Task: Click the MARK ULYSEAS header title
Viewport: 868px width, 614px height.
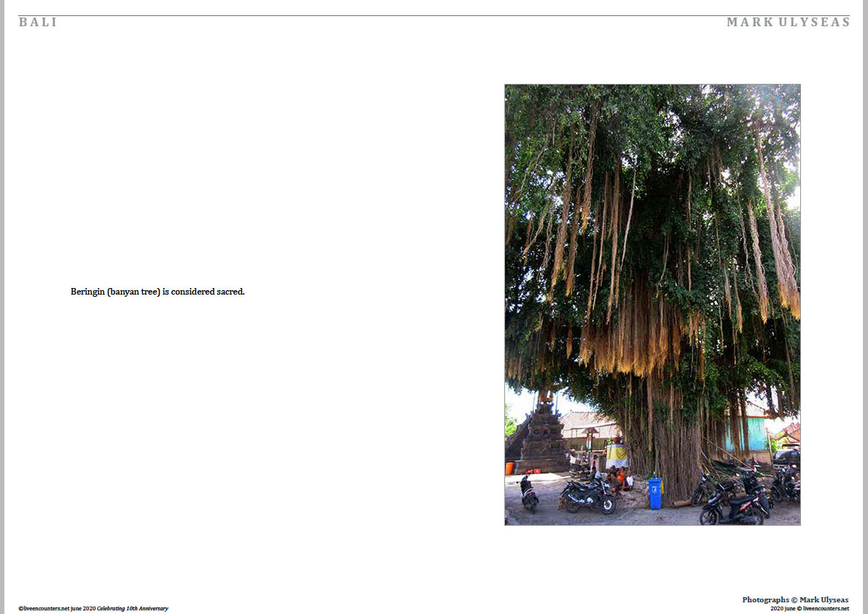Action: point(788,23)
